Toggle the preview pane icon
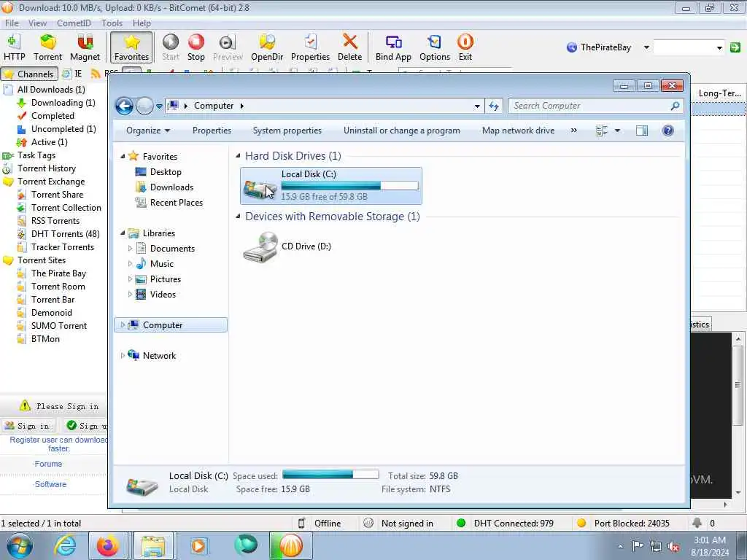This screenshot has width=747, height=560. 642,131
